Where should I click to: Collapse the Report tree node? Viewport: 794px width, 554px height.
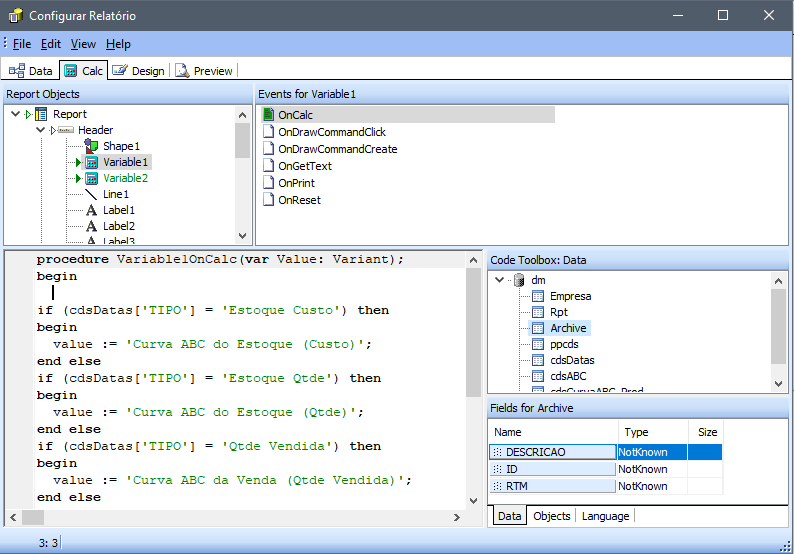[14, 114]
